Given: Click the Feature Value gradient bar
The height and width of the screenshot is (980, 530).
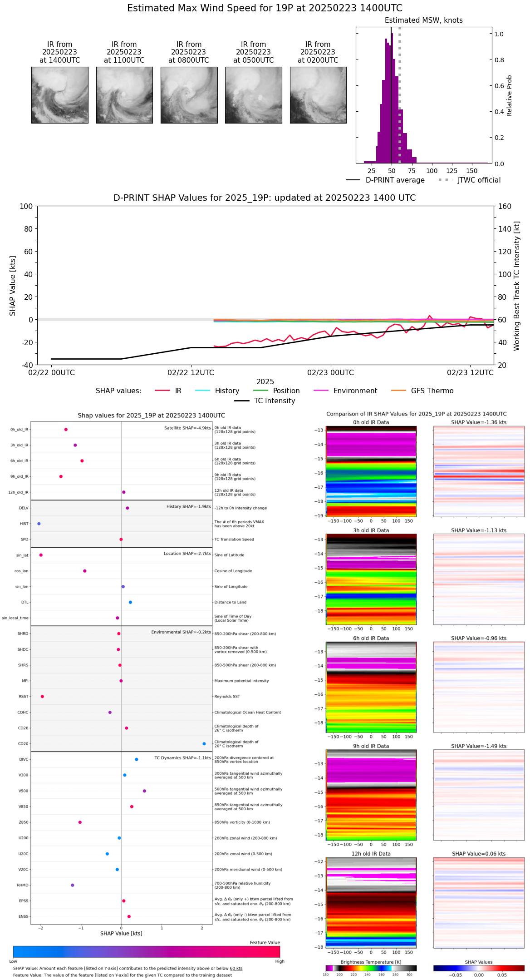Looking at the screenshot, I should point(147,951).
